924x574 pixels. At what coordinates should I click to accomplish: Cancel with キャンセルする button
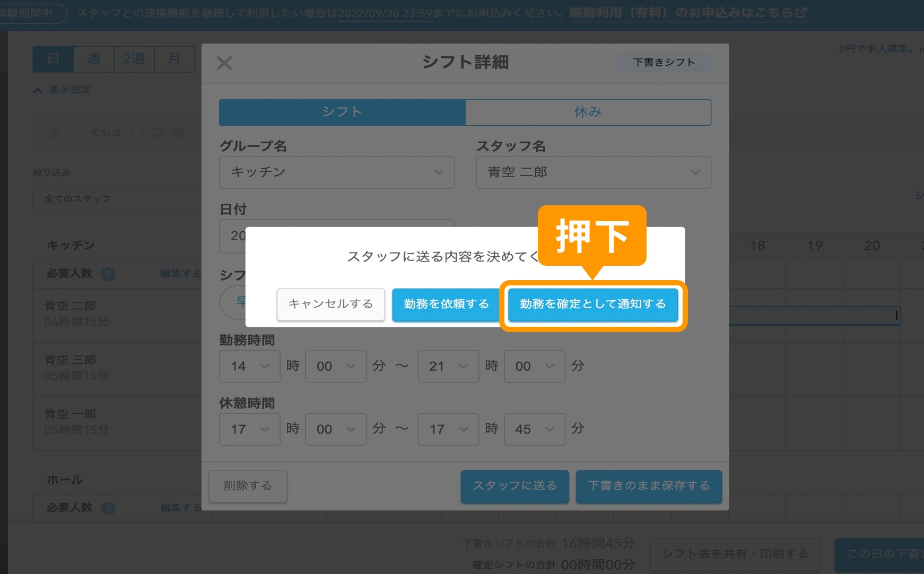330,305
